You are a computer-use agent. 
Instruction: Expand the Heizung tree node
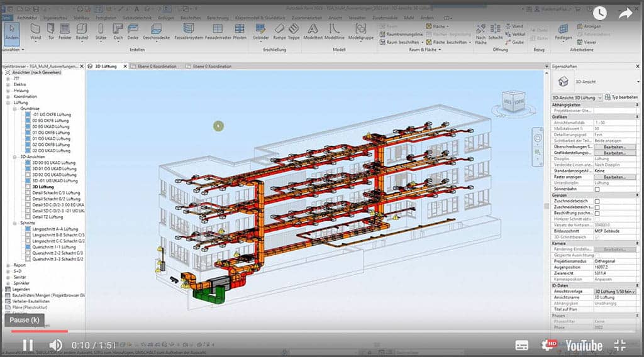[x=8, y=91]
